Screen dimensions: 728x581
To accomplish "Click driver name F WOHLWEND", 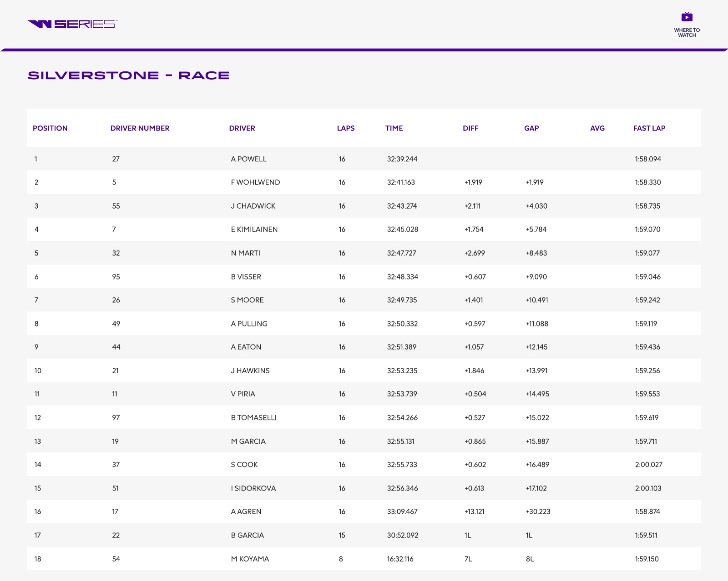I will point(255,182).
